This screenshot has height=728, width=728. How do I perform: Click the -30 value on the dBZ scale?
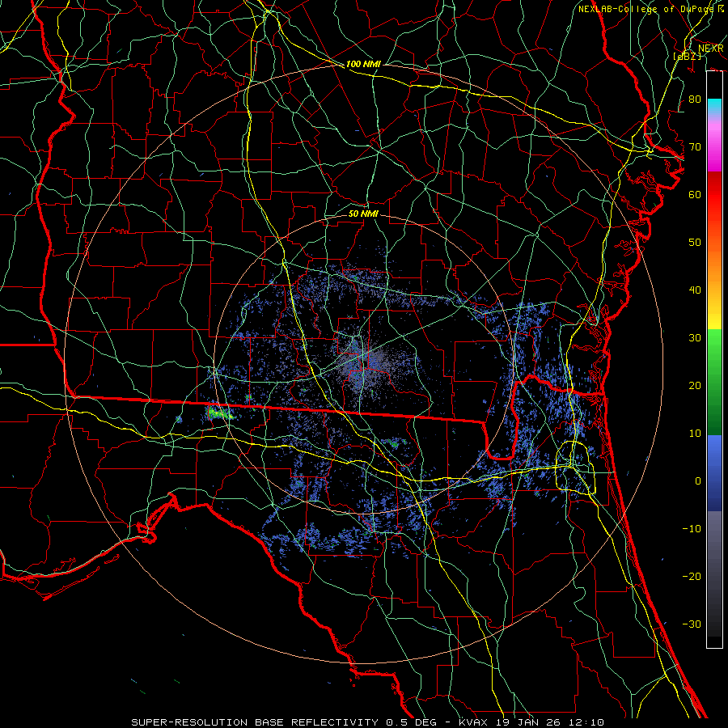point(692,624)
